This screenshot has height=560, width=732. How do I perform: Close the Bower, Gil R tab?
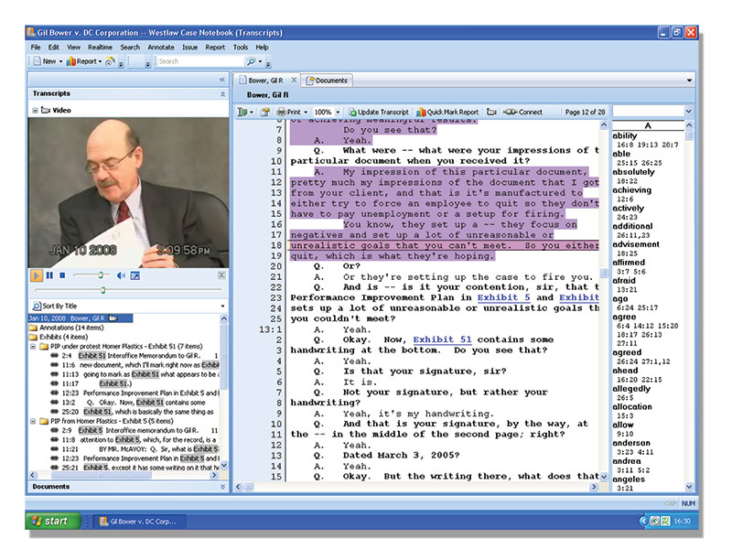click(x=294, y=80)
